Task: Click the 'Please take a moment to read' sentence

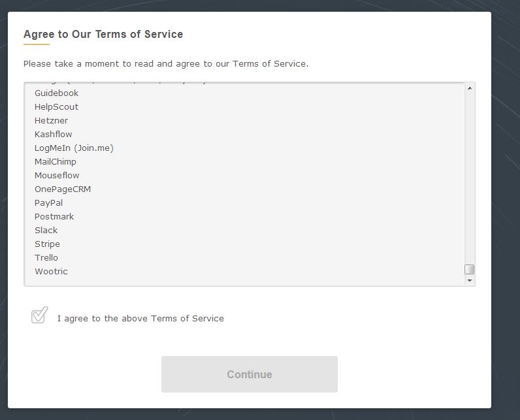Action: (x=166, y=63)
